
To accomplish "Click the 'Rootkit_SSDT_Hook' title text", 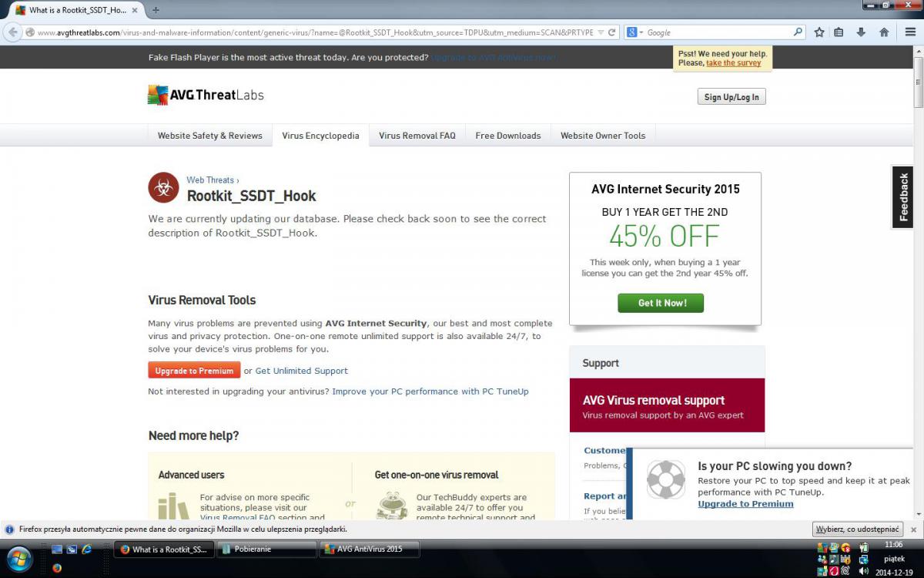I will point(251,196).
